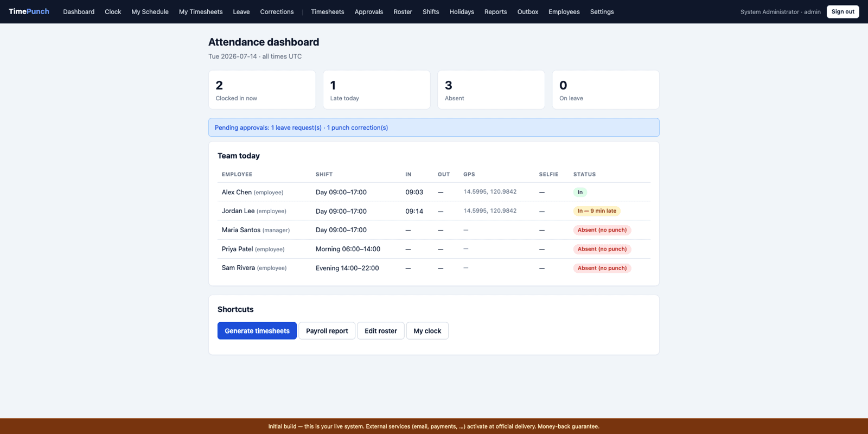868x434 pixels.
Task: Click the Sign out button
Action: tap(843, 11)
